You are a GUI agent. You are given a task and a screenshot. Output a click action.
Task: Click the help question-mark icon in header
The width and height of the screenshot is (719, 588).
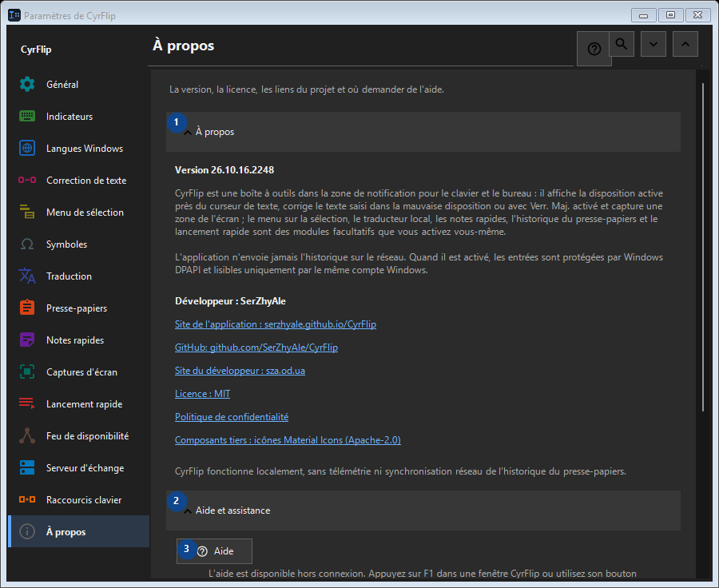[x=594, y=49]
